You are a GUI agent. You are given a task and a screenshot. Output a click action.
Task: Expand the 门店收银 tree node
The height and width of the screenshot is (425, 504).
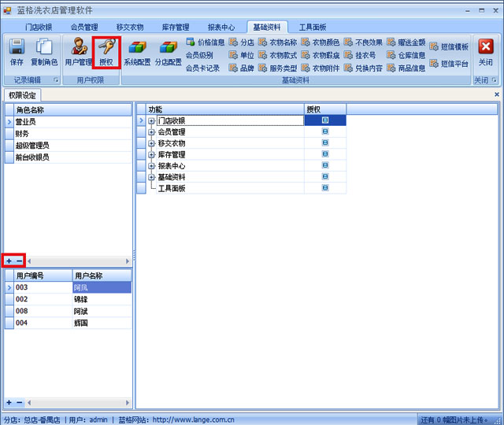pos(151,120)
